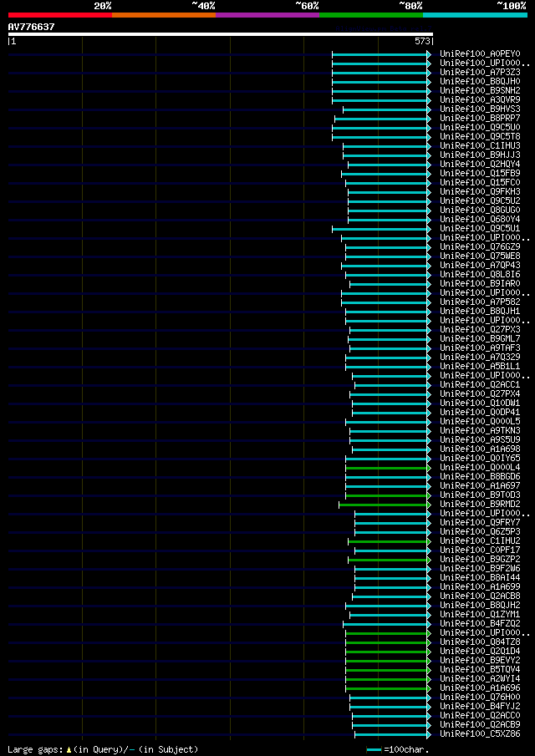Select the UniRef100_Q9C5T8 label
This screenshot has height=756, width=535.
pos(480,136)
